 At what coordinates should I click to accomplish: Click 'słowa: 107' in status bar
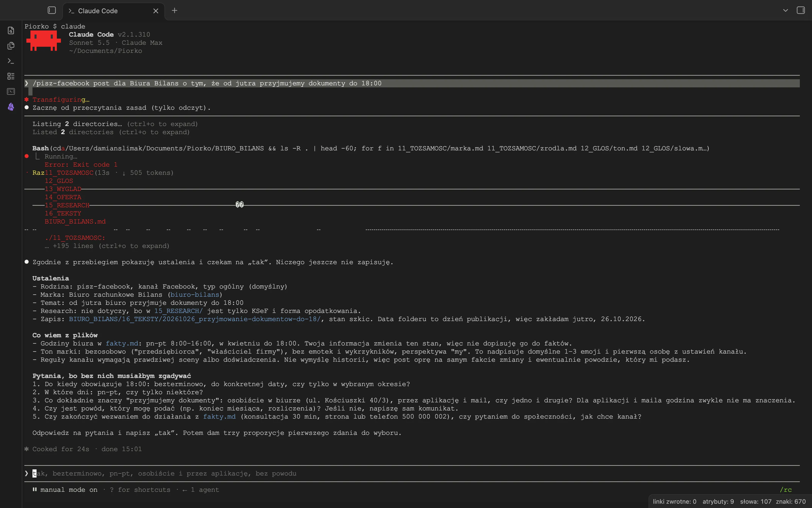[756, 502]
